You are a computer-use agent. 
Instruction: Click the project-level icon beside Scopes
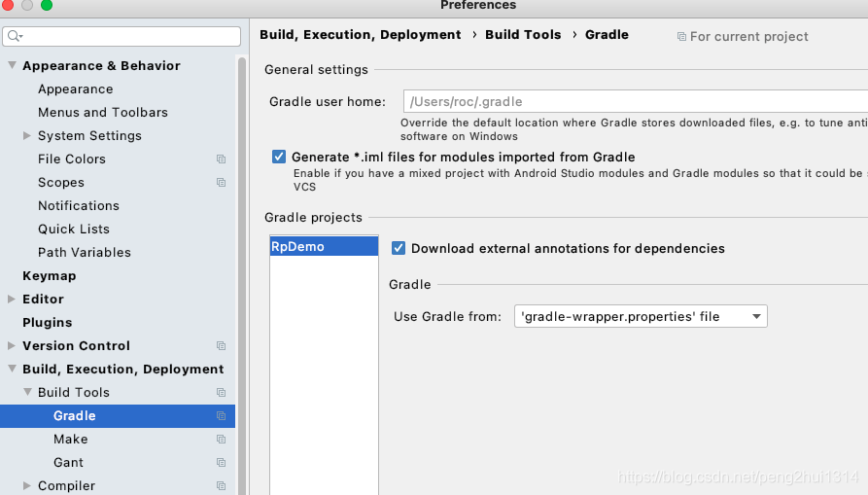(221, 183)
